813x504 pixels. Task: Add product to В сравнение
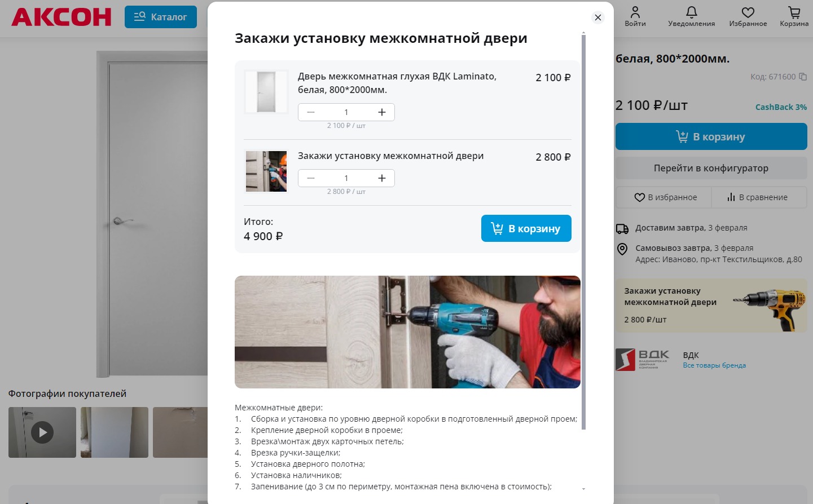coord(758,197)
